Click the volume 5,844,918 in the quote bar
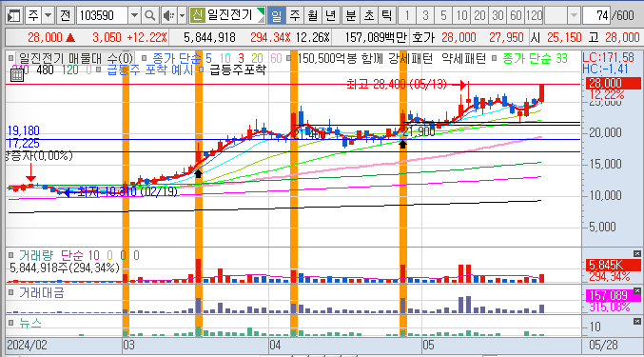644x357 pixels. click(209, 37)
